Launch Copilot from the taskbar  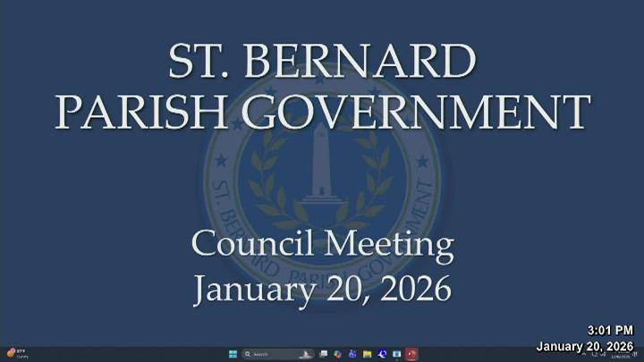pos(337,354)
